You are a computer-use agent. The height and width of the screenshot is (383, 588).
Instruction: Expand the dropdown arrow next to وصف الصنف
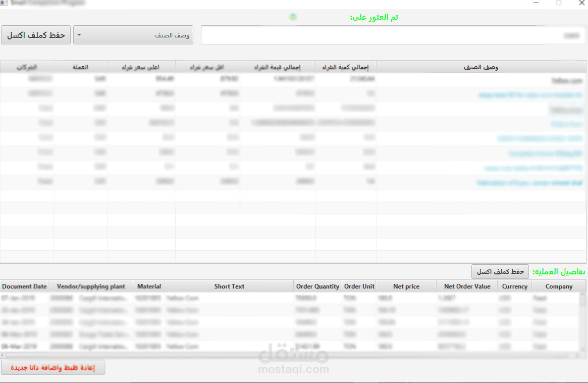(79, 34)
